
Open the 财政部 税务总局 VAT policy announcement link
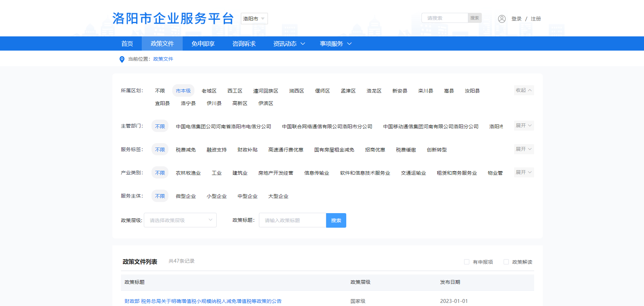(203, 301)
